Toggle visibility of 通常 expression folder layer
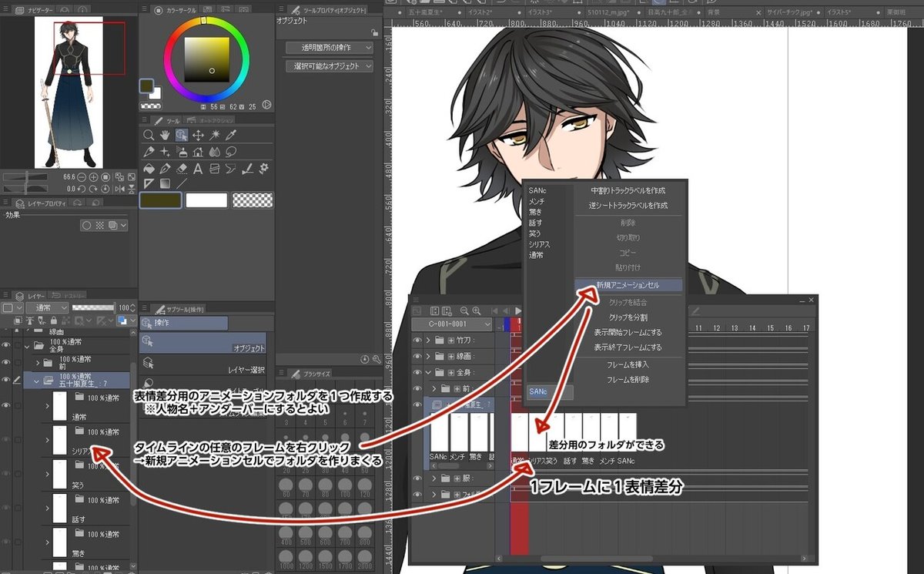This screenshot has width=924, height=574. [x=6, y=406]
